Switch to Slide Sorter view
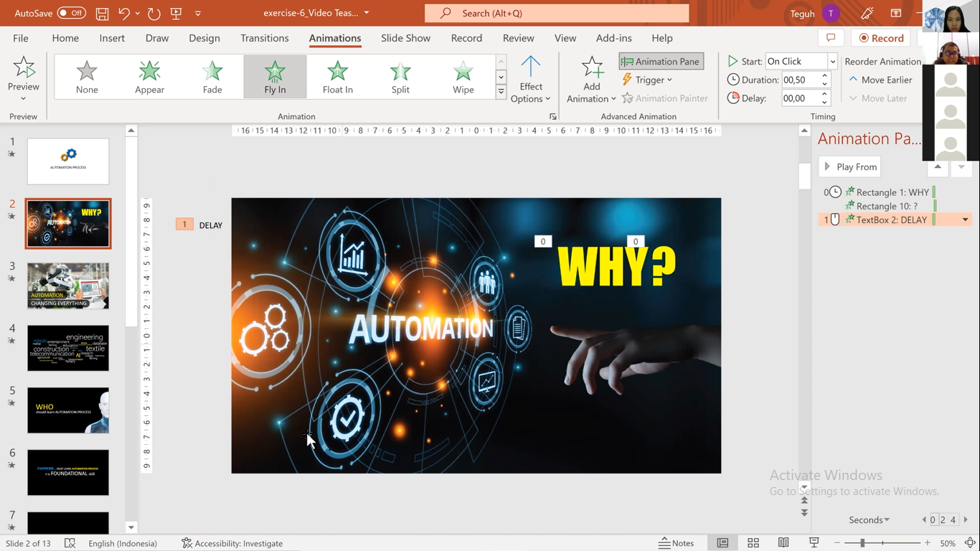 753,543
